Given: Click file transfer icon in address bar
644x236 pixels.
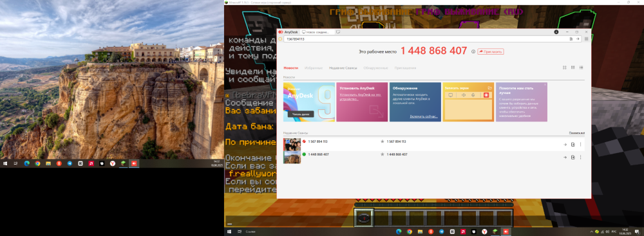Looking at the screenshot, I should tap(571, 39).
